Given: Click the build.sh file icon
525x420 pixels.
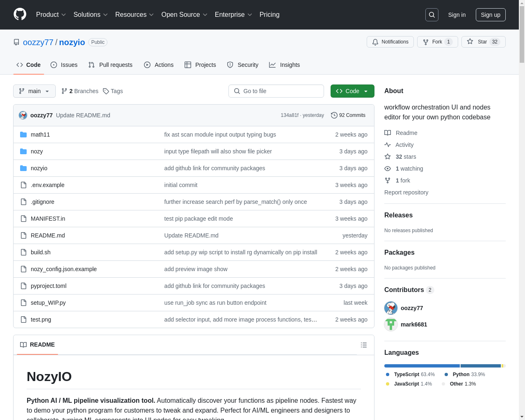Looking at the screenshot, I should [x=23, y=252].
